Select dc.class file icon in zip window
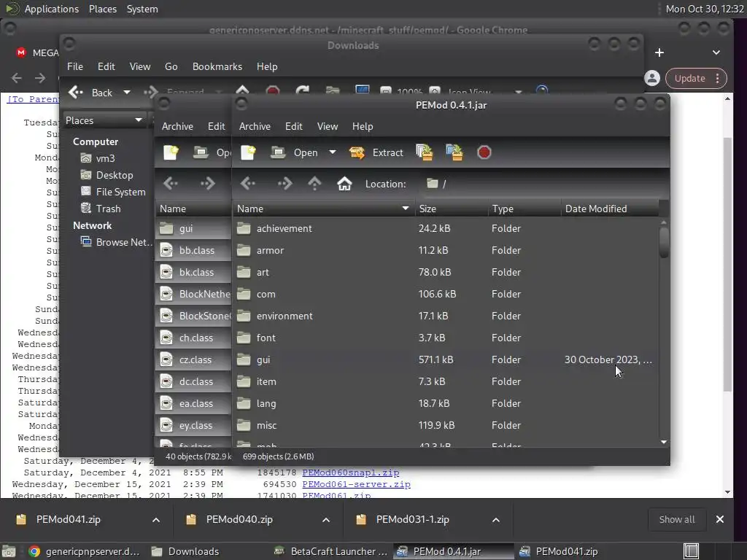 tap(166, 382)
